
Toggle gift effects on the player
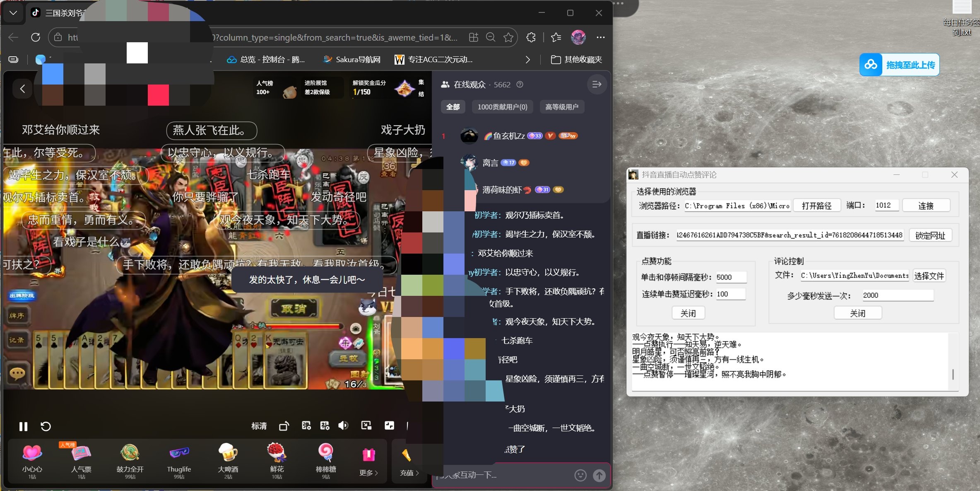point(325,426)
